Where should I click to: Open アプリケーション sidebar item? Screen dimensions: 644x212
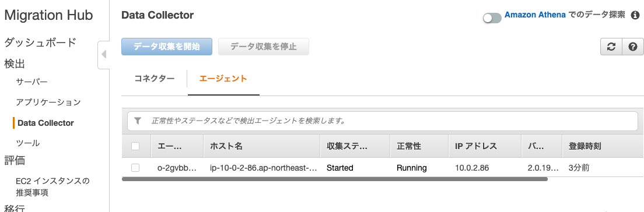tap(48, 102)
